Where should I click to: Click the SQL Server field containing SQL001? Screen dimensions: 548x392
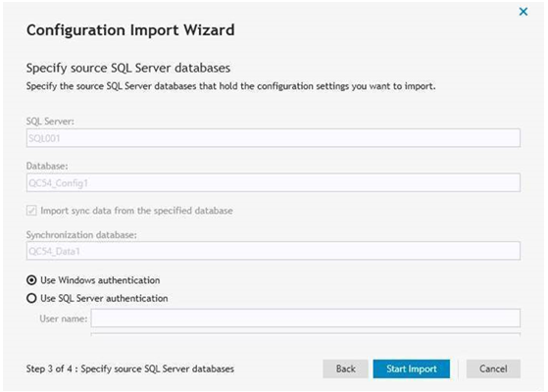coord(273,138)
